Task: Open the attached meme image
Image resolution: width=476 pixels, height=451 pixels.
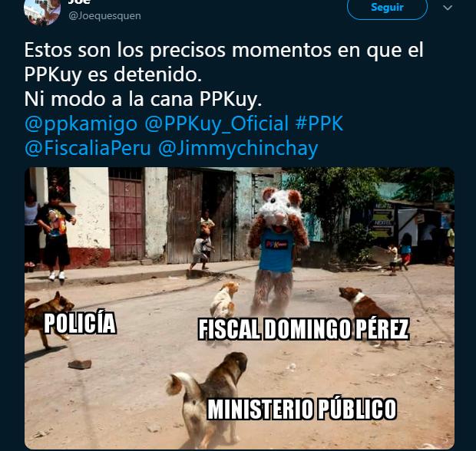Action: click(240, 308)
